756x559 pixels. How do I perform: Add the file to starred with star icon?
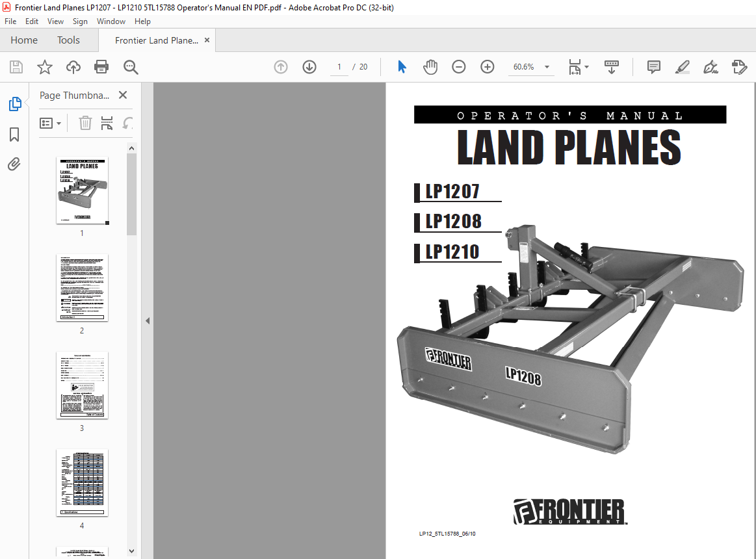[45, 67]
